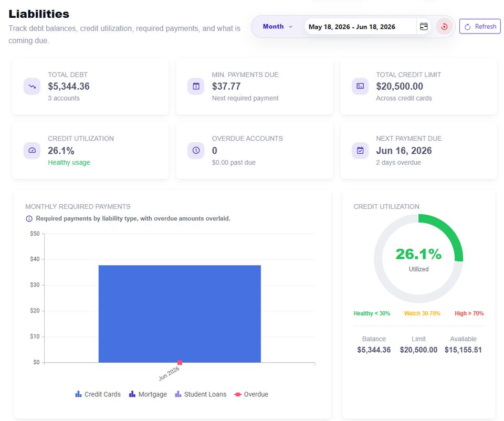
Task: Select the $20,500.00 total credit limit value
Action: [x=400, y=87]
